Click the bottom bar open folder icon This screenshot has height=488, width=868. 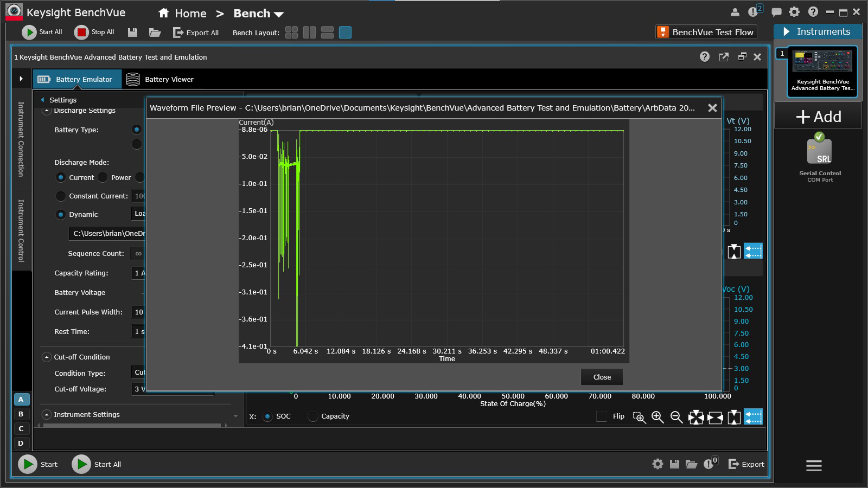(691, 464)
